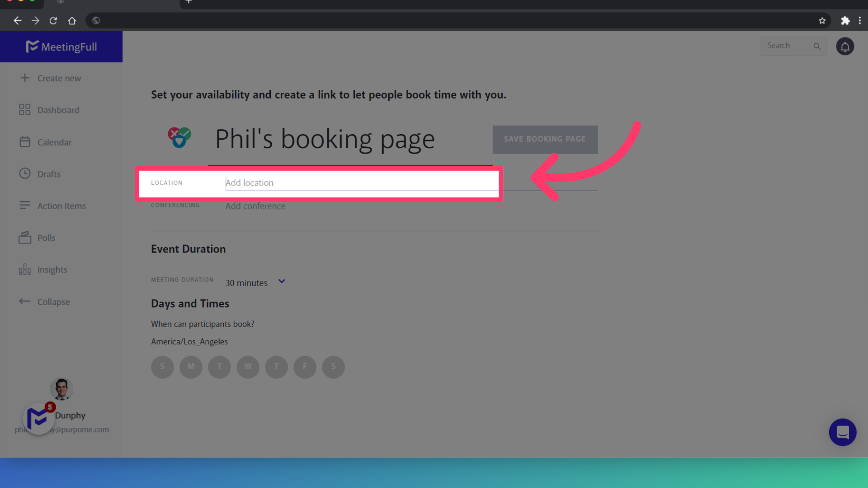Expand meeting duration dropdown chevron

pos(282,281)
